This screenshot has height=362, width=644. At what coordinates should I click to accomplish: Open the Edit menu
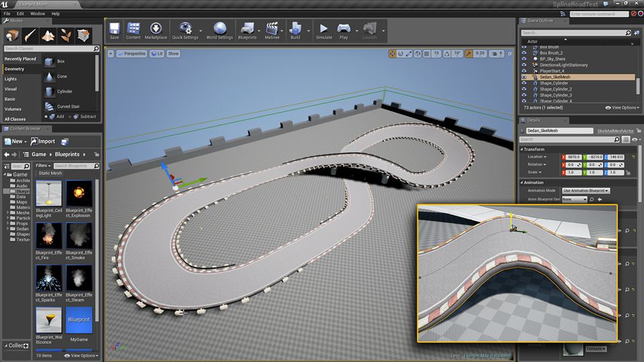(20, 13)
